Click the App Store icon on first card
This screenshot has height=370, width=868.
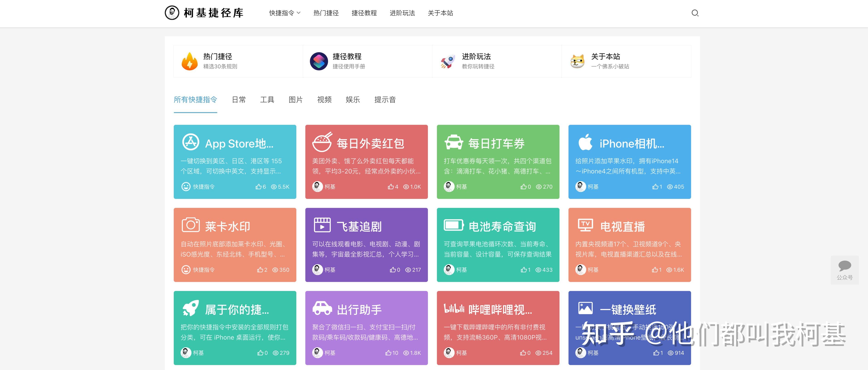pos(191,142)
